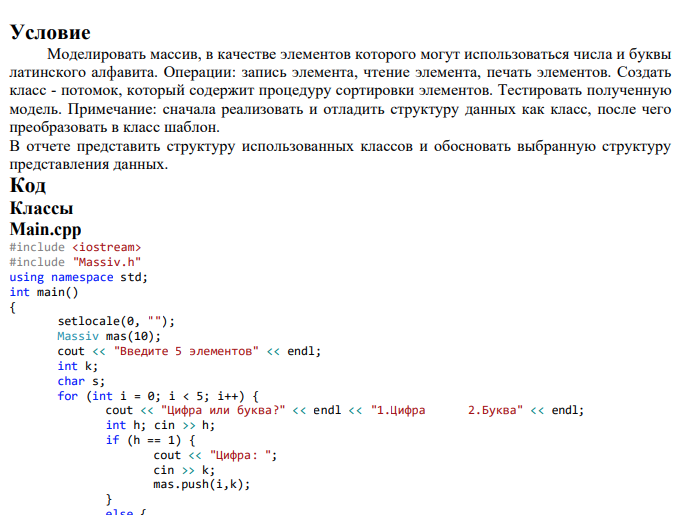Click the "mas.push(i,k);" call
This screenshot has height=515, width=690.
(x=202, y=485)
